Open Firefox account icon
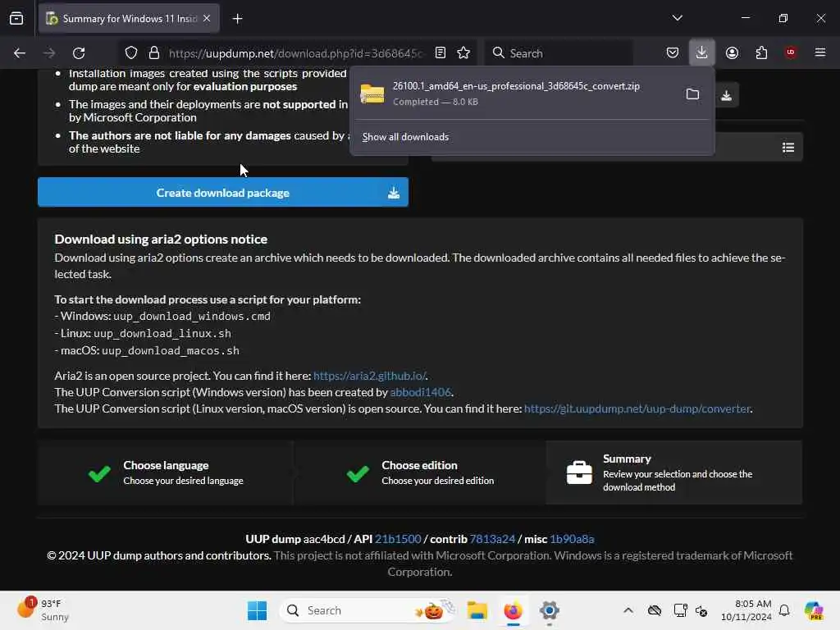Viewport: 840px width, 630px height. coord(732,52)
